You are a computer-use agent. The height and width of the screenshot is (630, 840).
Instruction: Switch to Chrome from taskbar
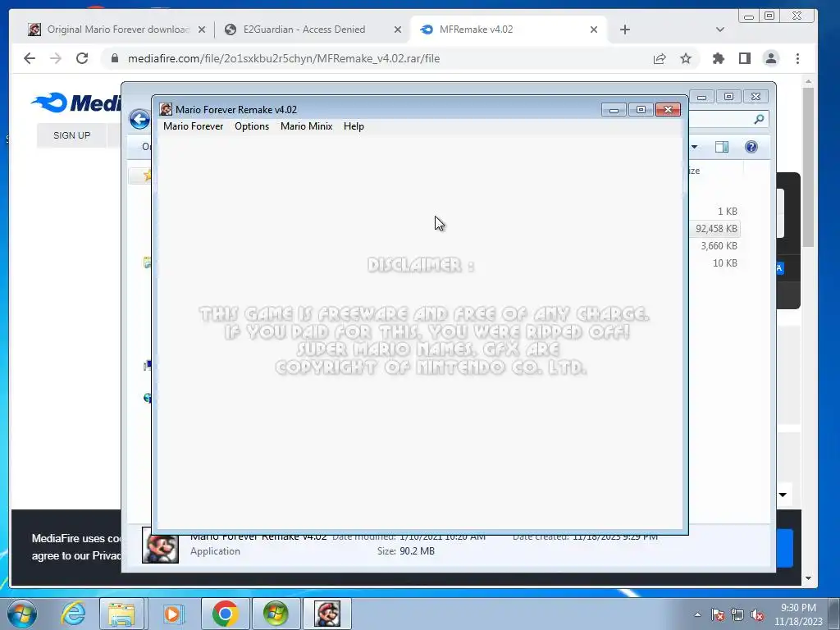(x=225, y=614)
